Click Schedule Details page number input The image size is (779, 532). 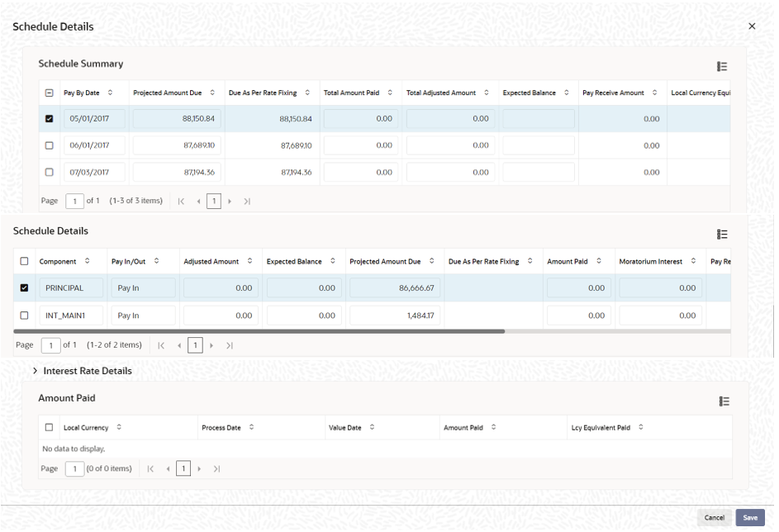[50, 345]
